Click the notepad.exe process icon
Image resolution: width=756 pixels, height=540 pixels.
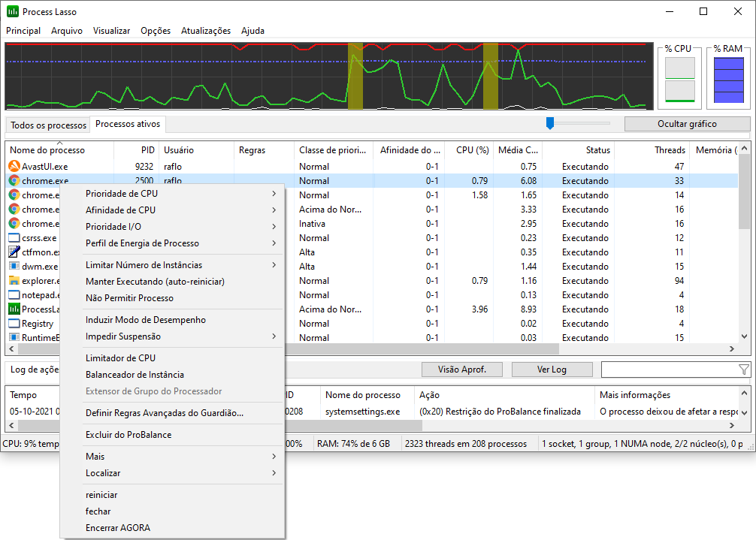pyautogui.click(x=14, y=295)
